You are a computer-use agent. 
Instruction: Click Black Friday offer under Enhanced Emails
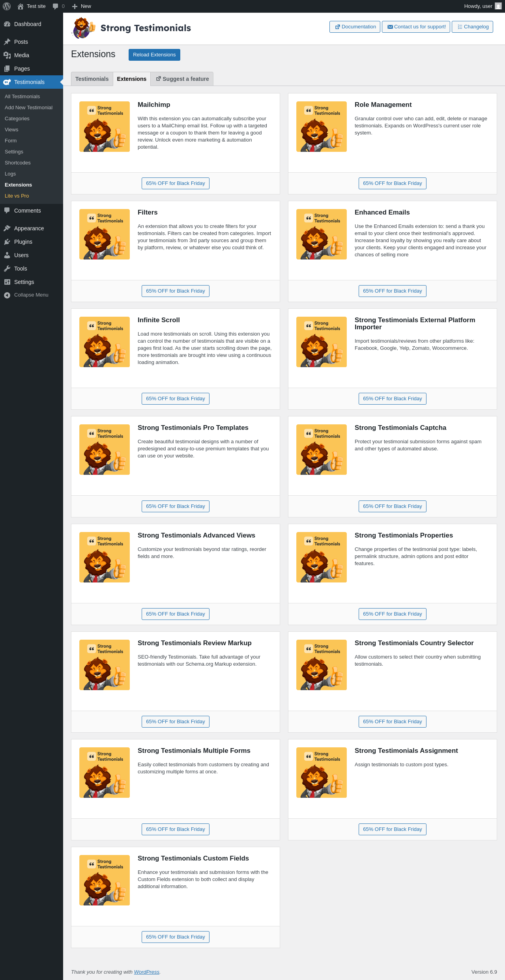pos(393,291)
